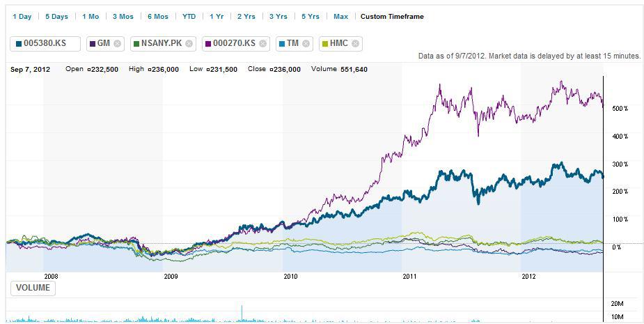
Task: Click the HMC yellow-green color swatch
Action: point(325,43)
